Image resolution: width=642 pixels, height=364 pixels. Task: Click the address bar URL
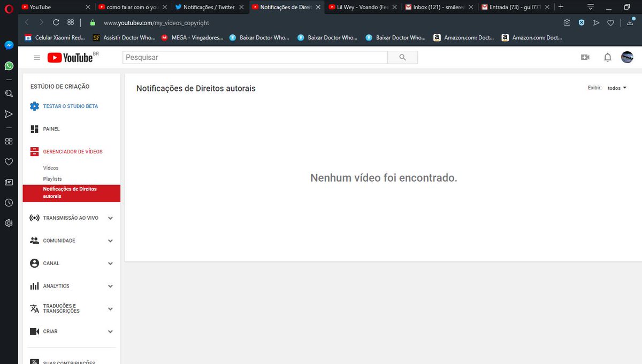[156, 23]
